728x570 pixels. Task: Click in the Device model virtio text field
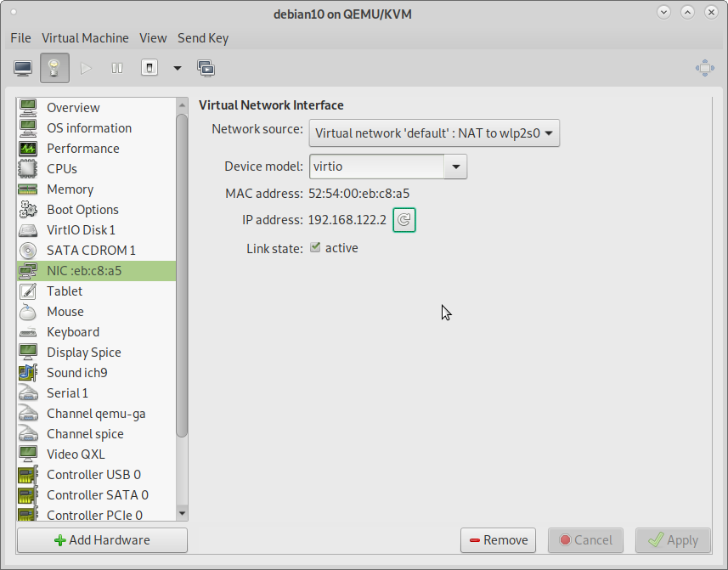pyautogui.click(x=375, y=166)
